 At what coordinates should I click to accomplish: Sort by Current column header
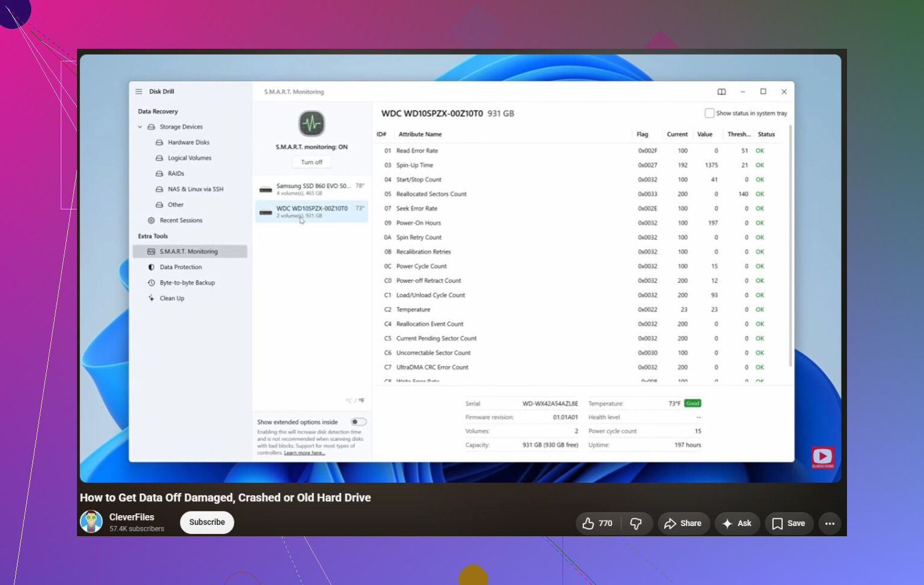[677, 135]
